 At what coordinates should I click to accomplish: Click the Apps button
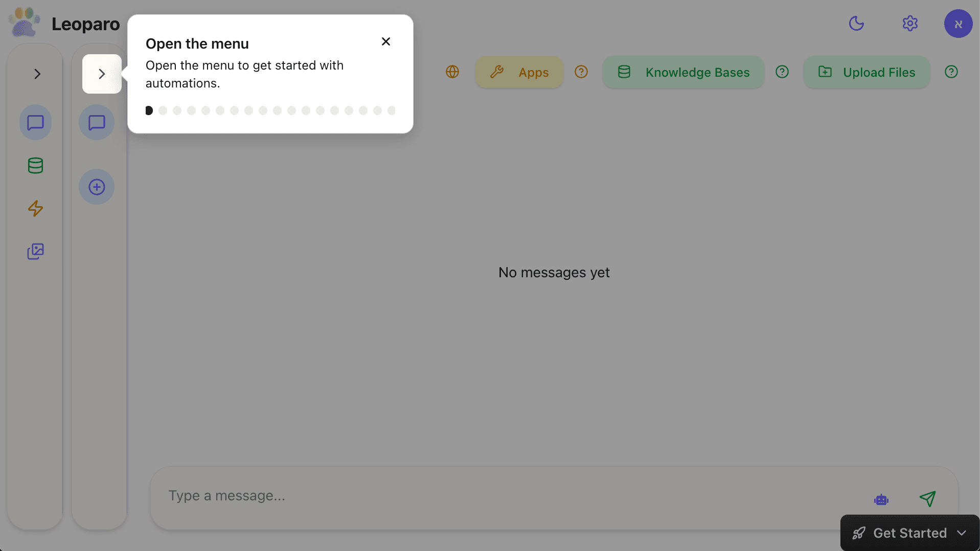[x=519, y=72]
